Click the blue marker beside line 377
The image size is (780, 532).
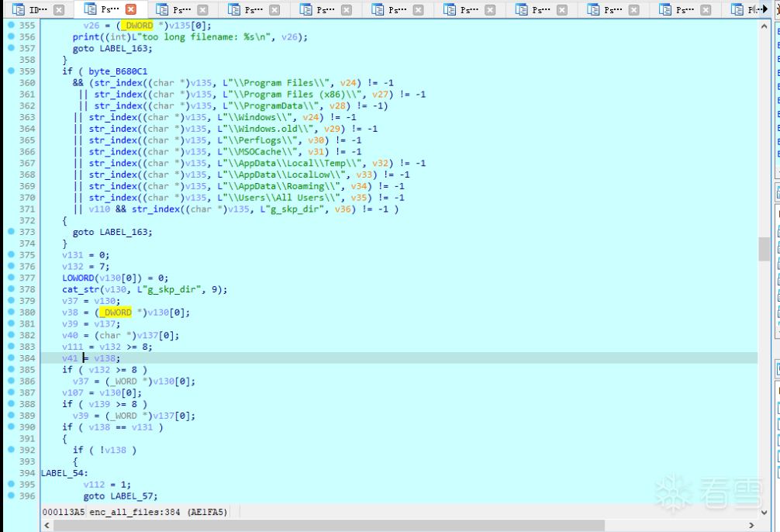[11, 277]
